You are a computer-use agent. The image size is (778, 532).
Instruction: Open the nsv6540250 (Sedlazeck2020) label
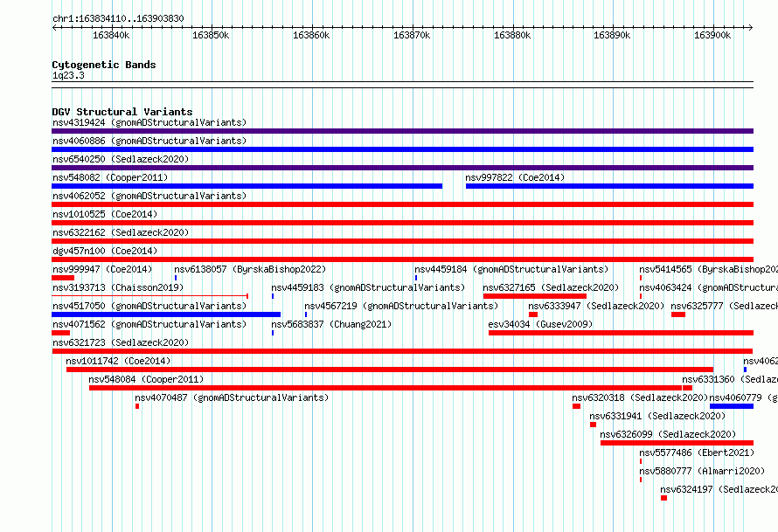[x=121, y=159]
